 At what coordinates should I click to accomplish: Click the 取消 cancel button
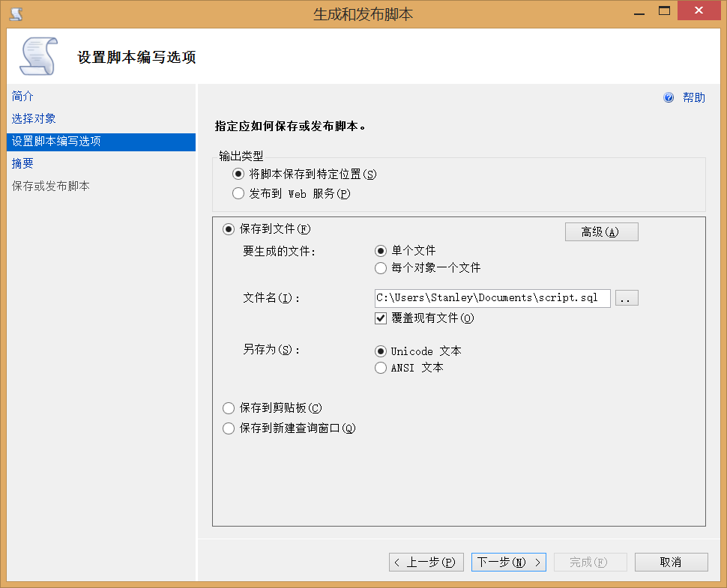pyautogui.click(x=671, y=562)
